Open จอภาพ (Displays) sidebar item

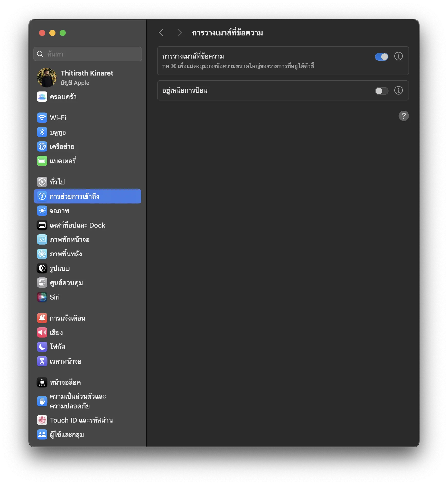point(59,211)
